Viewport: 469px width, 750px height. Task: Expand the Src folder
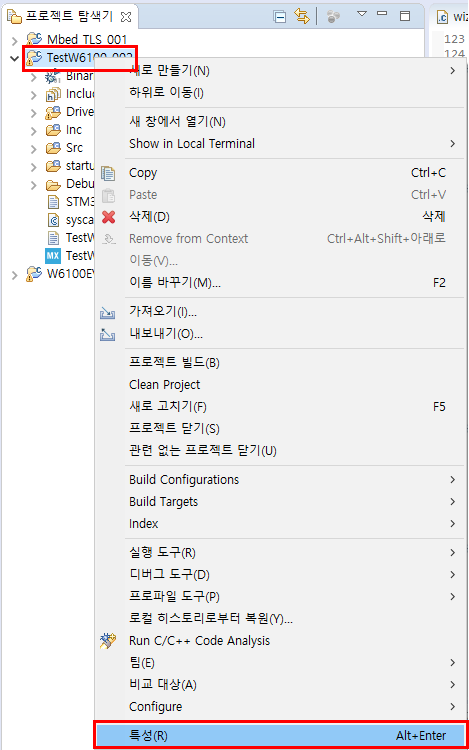click(33, 149)
